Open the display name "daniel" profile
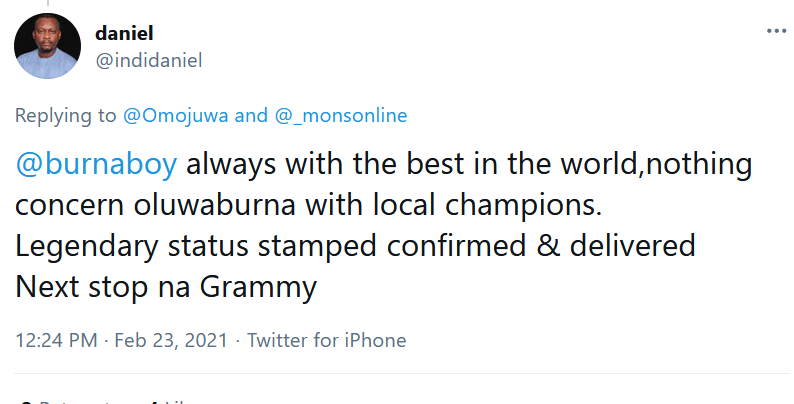 click(x=125, y=32)
